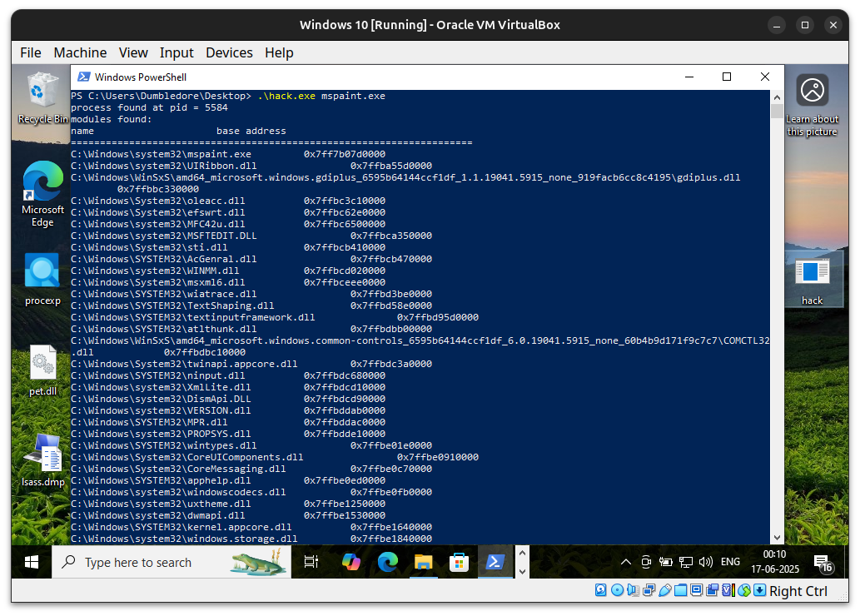The width and height of the screenshot is (860, 616).
Task: Click the PowerShell taskbar button
Action: tap(495, 562)
